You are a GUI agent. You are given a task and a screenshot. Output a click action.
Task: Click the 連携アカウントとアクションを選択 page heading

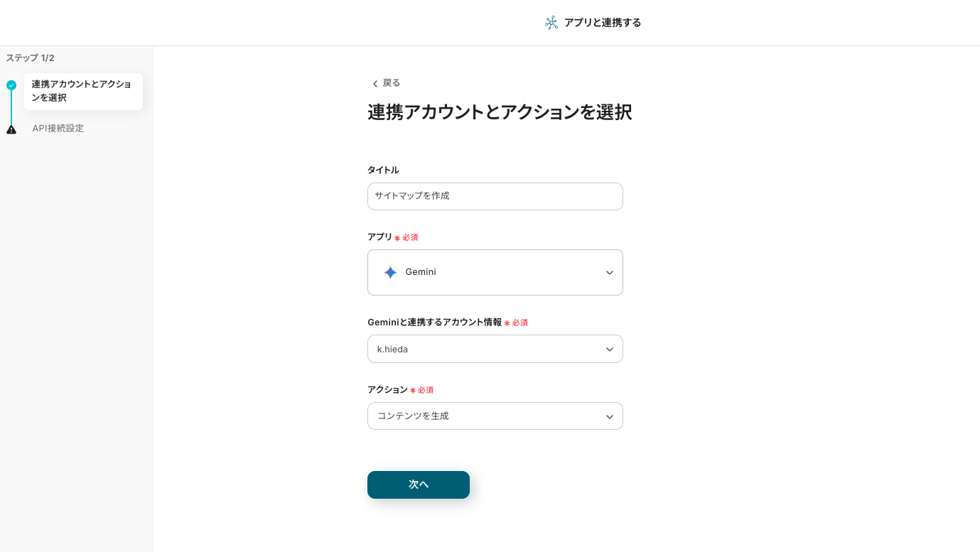click(499, 112)
